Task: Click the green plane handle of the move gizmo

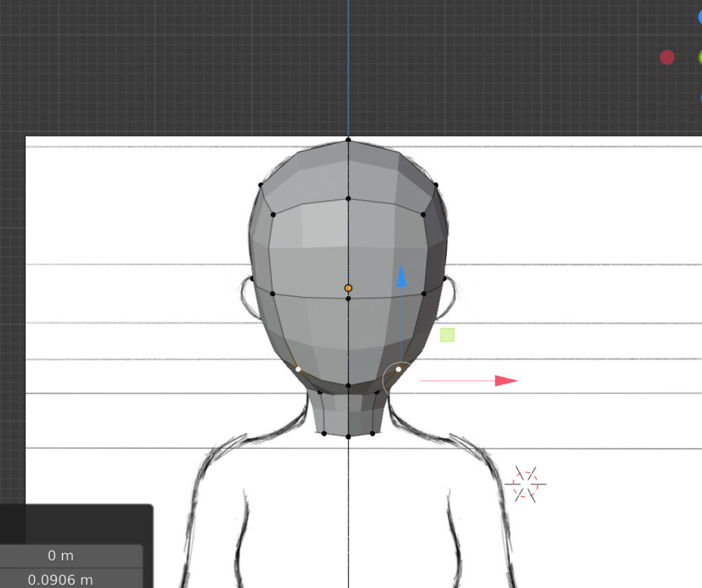Action: 447,334
